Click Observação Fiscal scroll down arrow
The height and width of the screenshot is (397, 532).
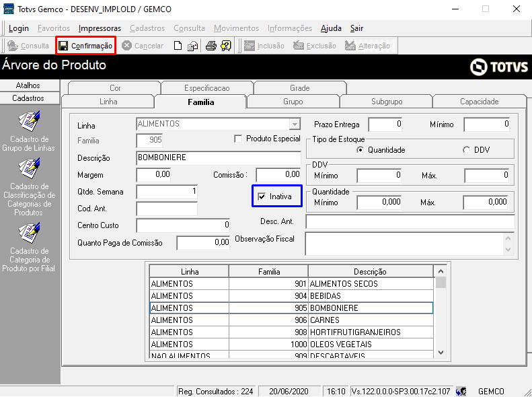point(508,250)
